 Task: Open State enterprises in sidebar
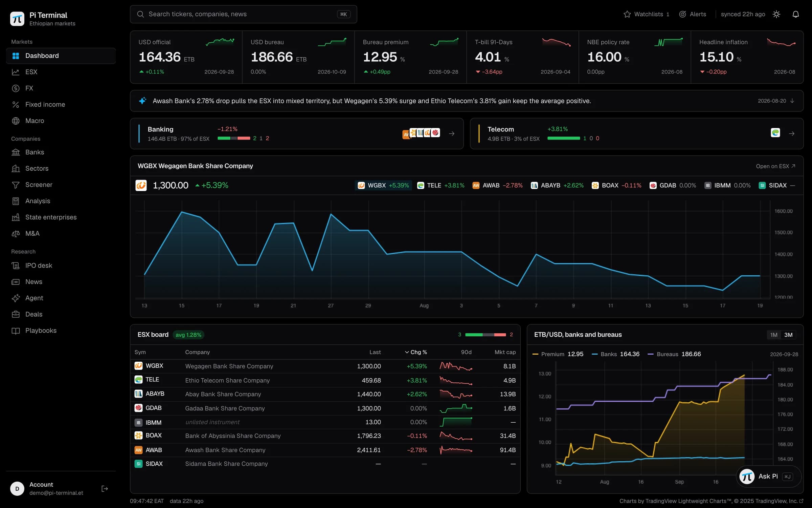[61, 217]
